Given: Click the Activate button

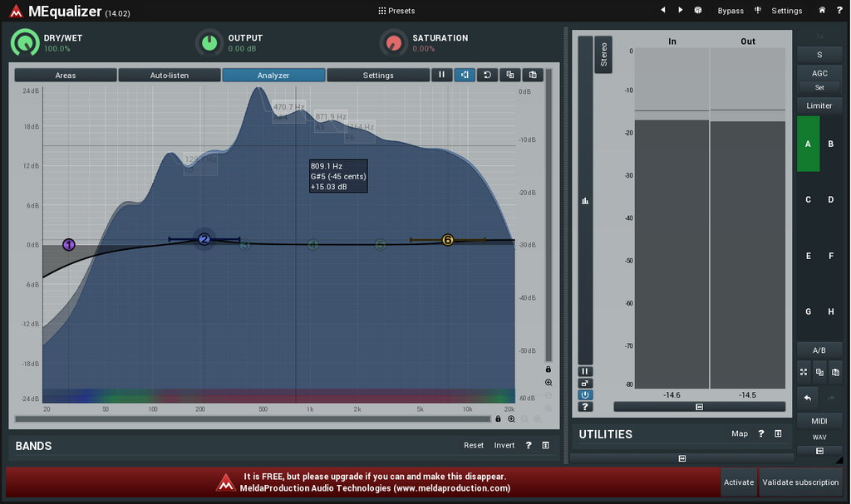Looking at the screenshot, I should (x=739, y=482).
